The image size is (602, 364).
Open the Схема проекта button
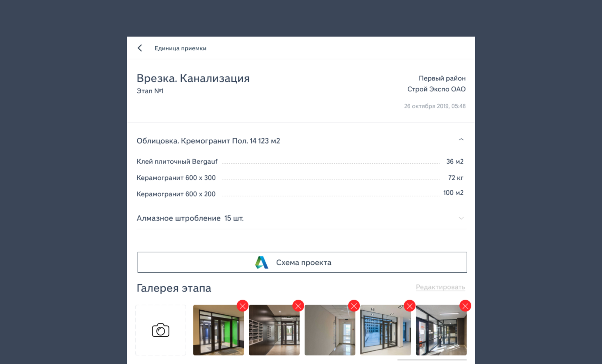[302, 262]
